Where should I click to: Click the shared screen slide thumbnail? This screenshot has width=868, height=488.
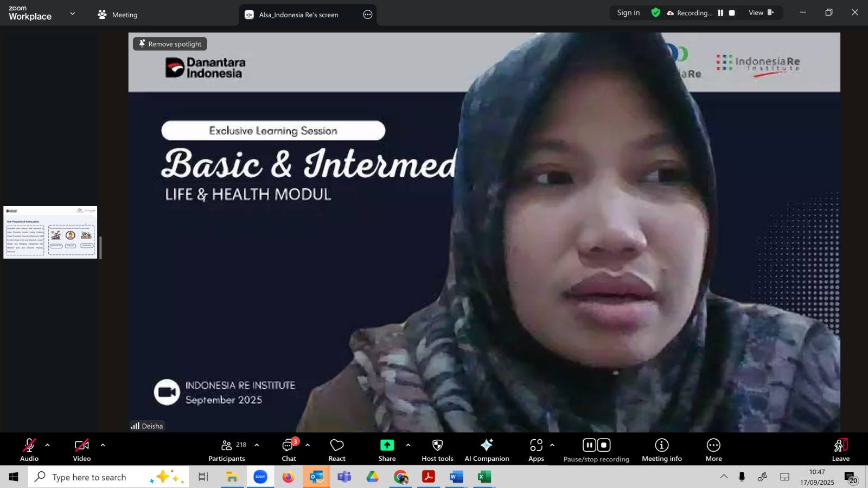(50, 233)
